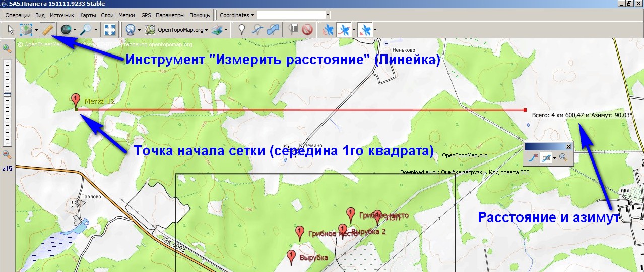Screen dimensions: 644x272
Task: Expand the Coordinates search type dropdown
Action: (237, 15)
